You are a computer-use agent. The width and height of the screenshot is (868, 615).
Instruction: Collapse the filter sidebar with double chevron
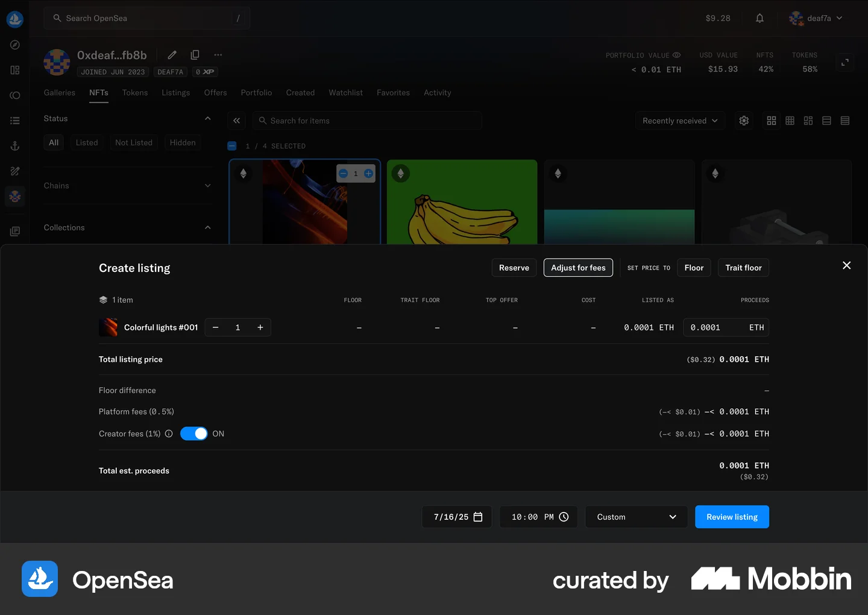point(236,121)
